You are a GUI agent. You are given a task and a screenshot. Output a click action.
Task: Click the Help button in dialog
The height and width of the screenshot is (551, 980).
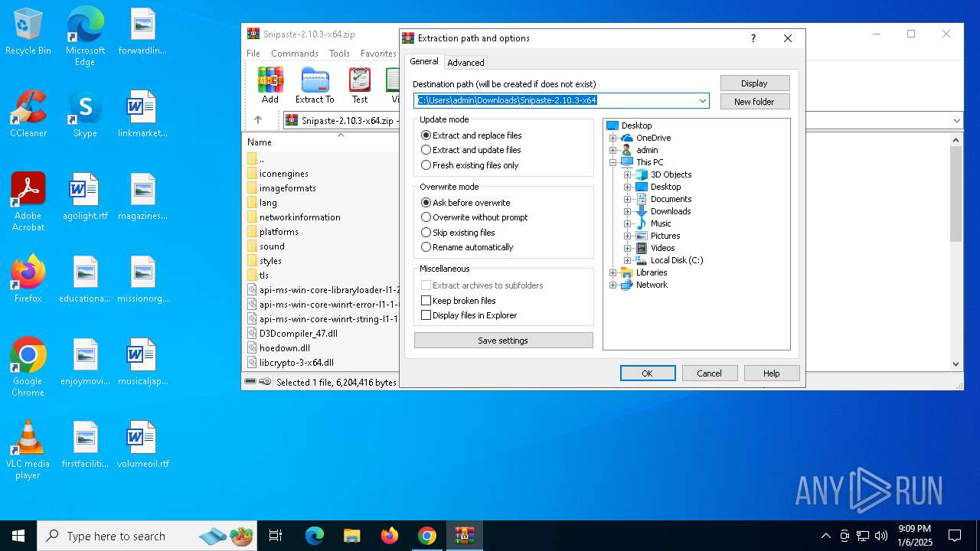(x=772, y=373)
